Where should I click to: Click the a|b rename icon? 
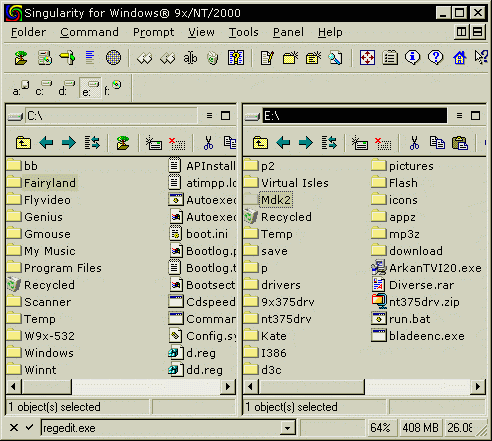tap(190, 58)
